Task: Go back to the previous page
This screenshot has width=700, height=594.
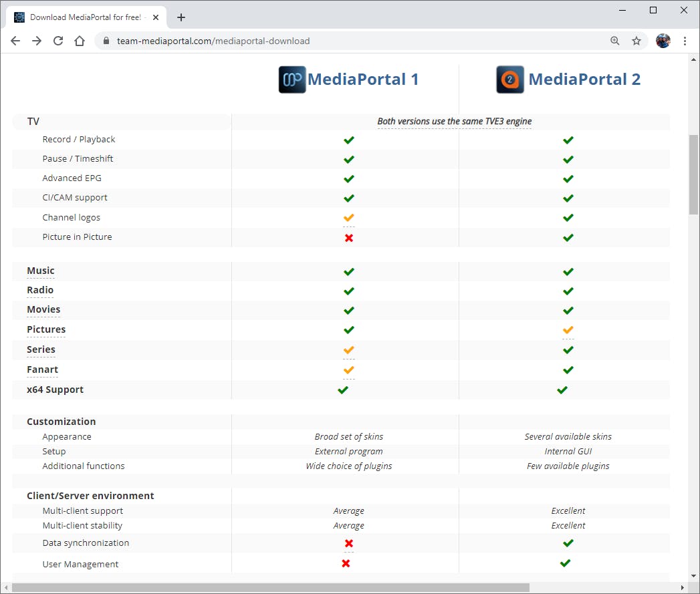Action: [15, 41]
